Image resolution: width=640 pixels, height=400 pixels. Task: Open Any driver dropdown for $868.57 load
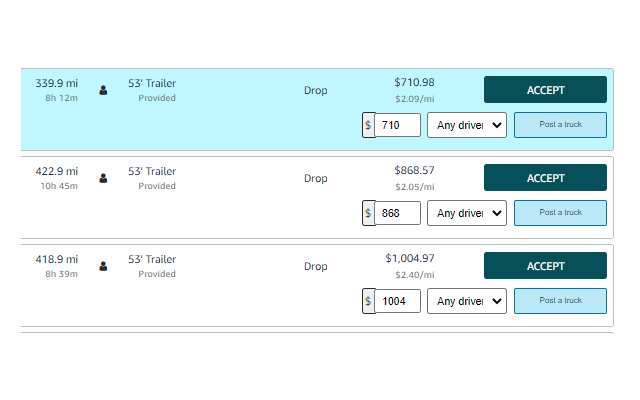click(467, 213)
